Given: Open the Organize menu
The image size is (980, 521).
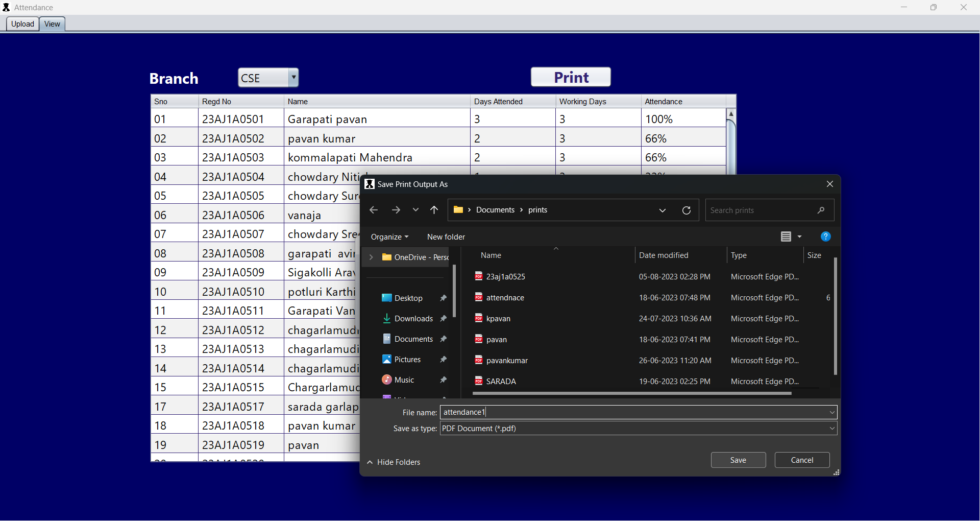Looking at the screenshot, I should [390, 237].
